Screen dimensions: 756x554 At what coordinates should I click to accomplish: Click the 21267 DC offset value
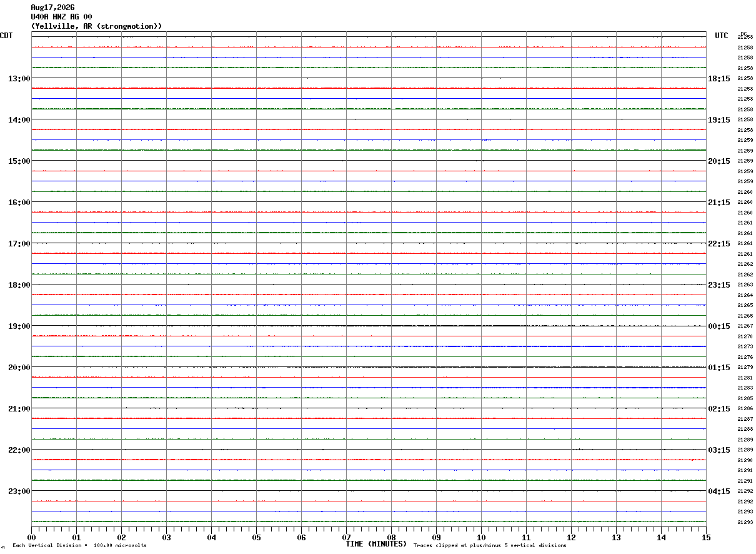pos(745,326)
